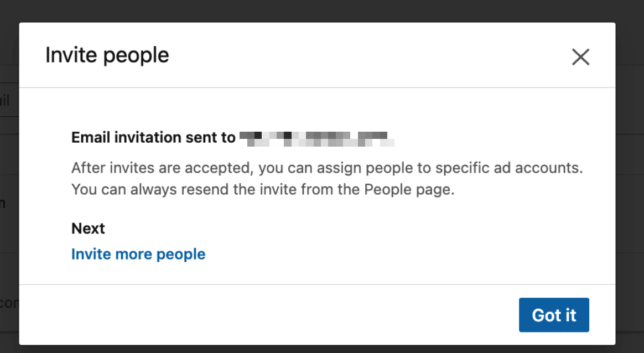This screenshot has width=644, height=353.
Task: Open the Invite more people link
Action: point(138,254)
